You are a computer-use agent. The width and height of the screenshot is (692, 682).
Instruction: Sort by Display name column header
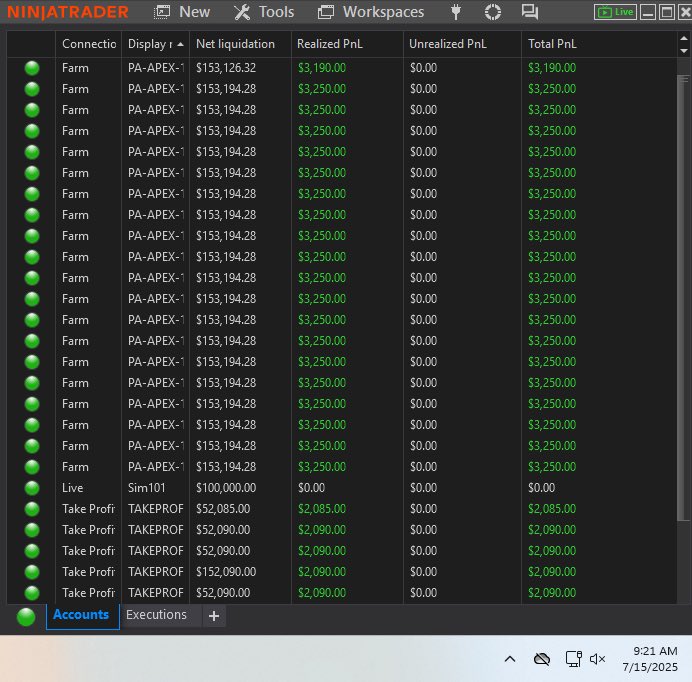point(155,44)
